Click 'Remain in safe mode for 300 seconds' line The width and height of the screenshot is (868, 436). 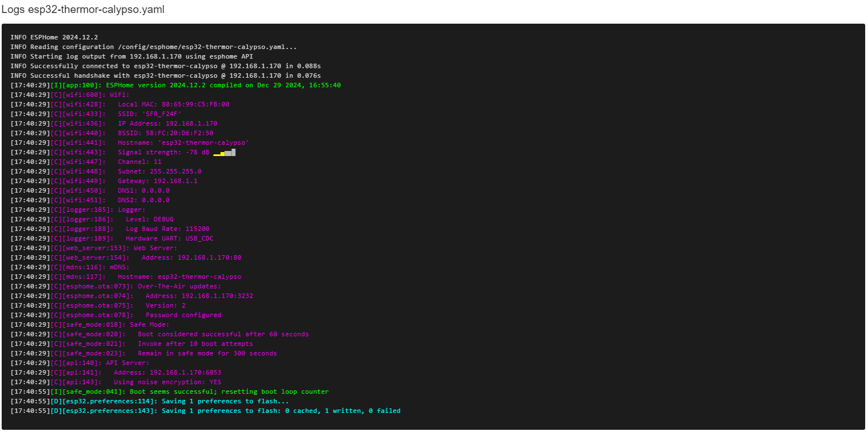(144, 353)
